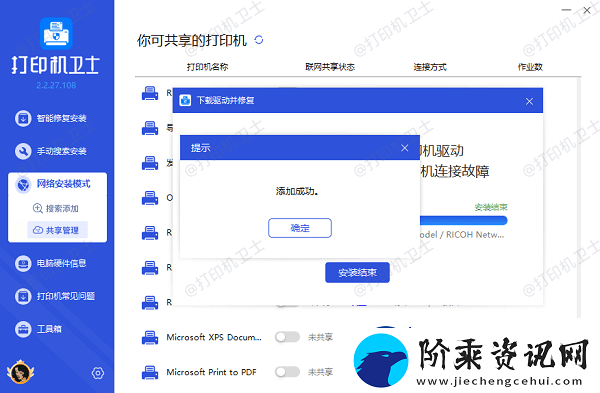
Task: Minimize the 打印机卫士 window
Action: point(566,10)
